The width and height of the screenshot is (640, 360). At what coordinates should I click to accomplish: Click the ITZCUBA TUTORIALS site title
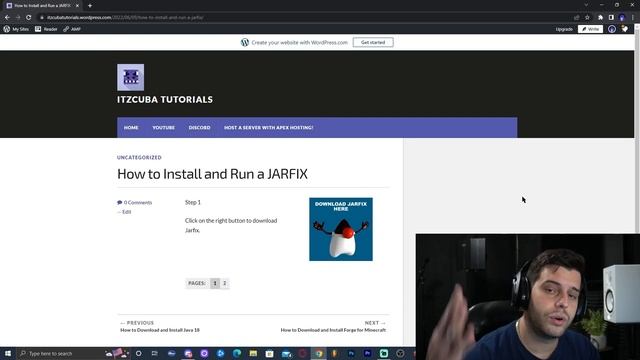(x=165, y=100)
